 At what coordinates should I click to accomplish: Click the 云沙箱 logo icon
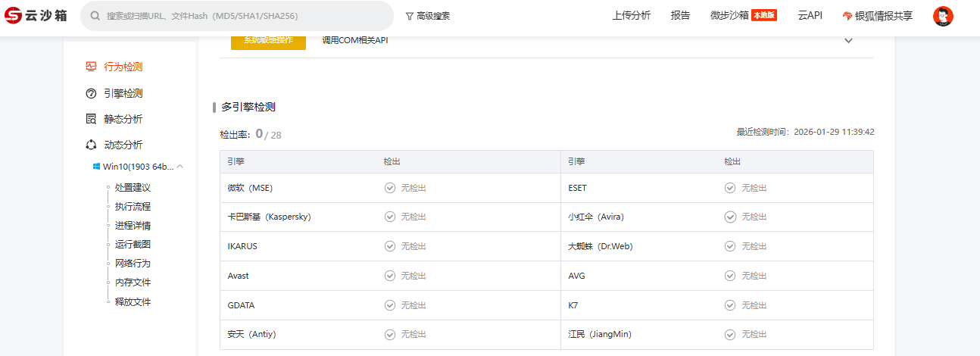pos(13,16)
